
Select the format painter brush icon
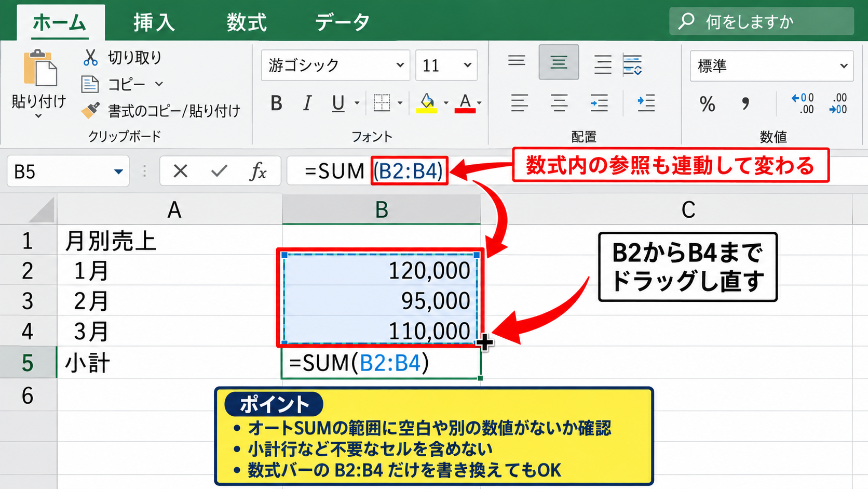[x=90, y=110]
